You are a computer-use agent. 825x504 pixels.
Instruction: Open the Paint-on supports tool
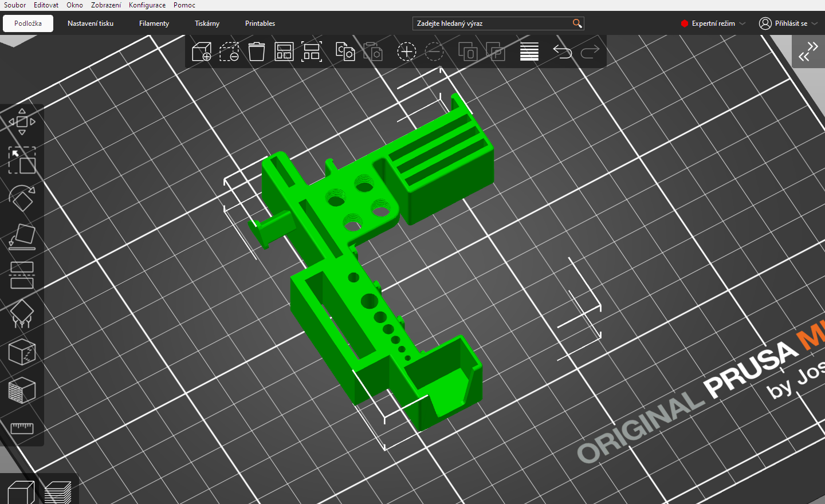click(22, 313)
